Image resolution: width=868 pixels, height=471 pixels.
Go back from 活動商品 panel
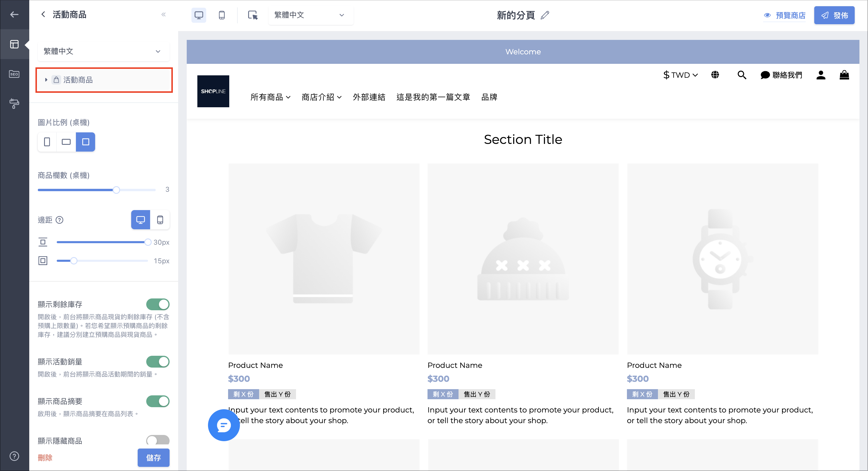coord(43,14)
